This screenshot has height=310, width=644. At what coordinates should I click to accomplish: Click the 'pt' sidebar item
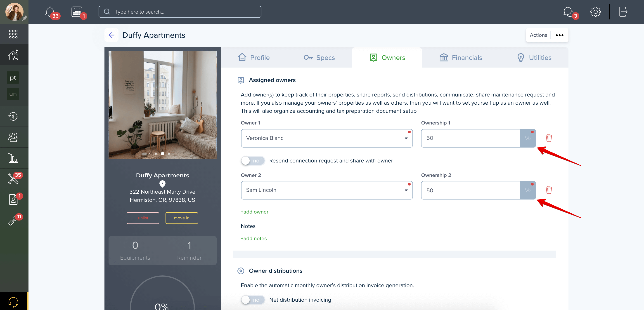coord(13,78)
